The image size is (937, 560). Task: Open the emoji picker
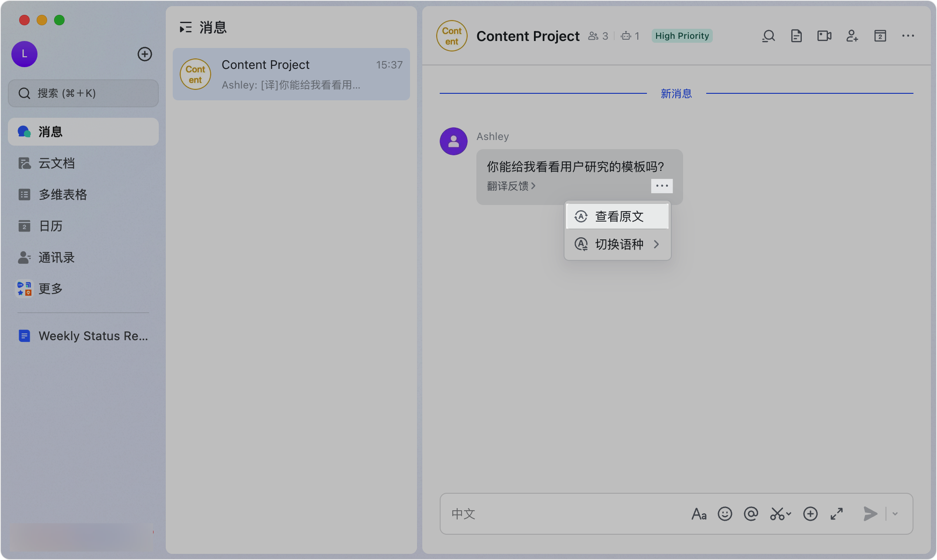(x=725, y=514)
